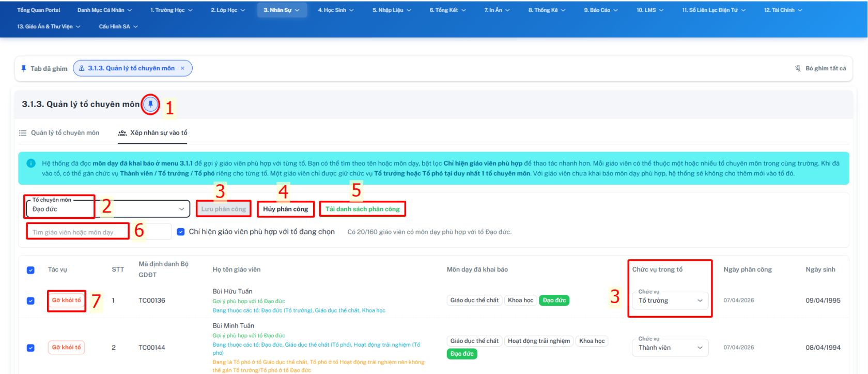
Task: Expand the Cấu Hình SA menu
Action: (x=118, y=26)
